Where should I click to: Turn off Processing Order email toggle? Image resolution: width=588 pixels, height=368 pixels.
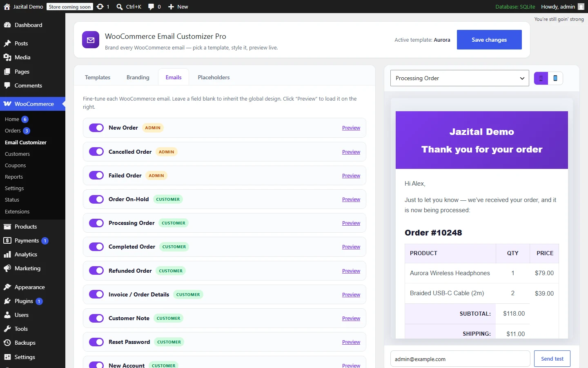(x=96, y=223)
